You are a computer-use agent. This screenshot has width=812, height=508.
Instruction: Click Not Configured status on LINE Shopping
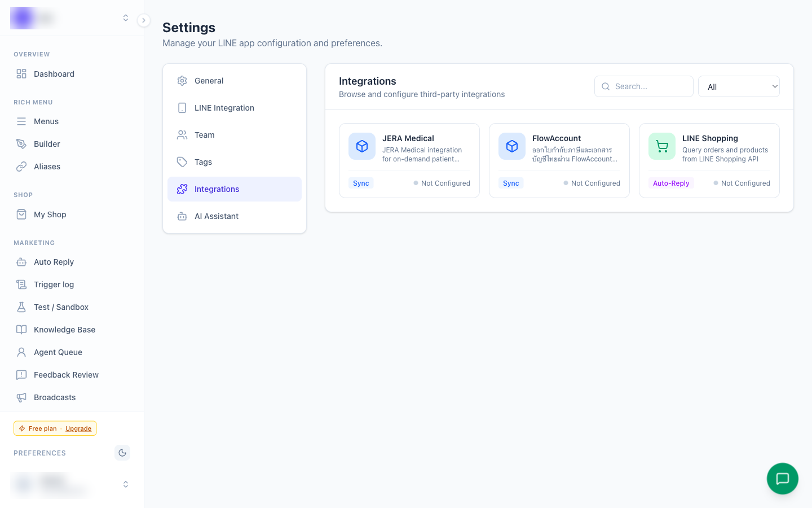(x=742, y=183)
